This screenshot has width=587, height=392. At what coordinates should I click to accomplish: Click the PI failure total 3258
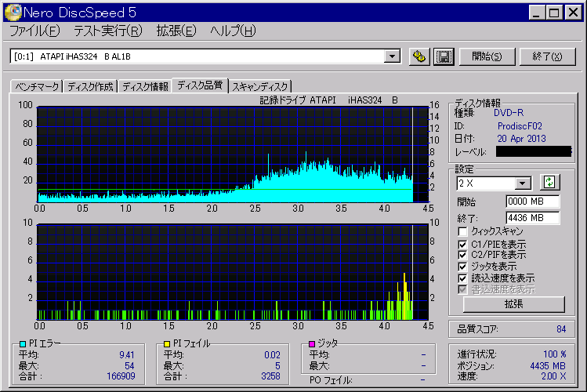click(270, 376)
